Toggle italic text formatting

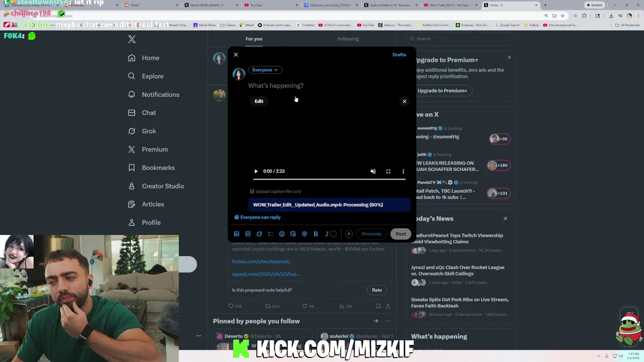327,234
